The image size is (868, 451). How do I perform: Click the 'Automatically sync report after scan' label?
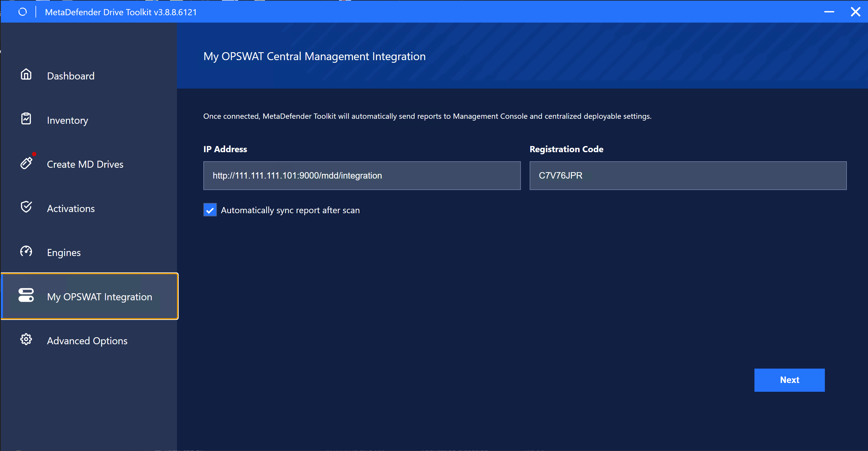[x=290, y=210]
